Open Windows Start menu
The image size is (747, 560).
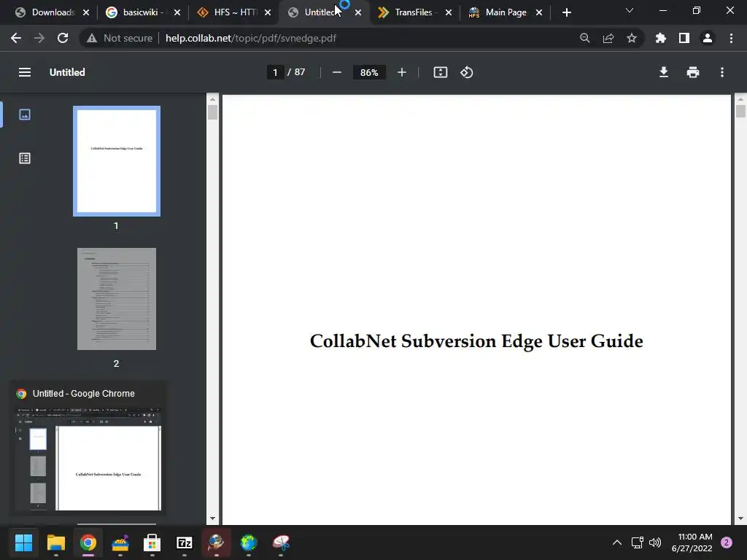click(x=23, y=542)
